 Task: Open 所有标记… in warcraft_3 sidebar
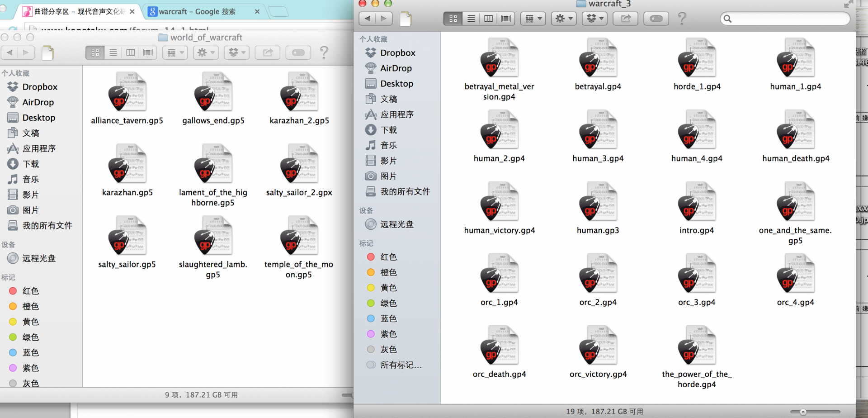click(394, 365)
